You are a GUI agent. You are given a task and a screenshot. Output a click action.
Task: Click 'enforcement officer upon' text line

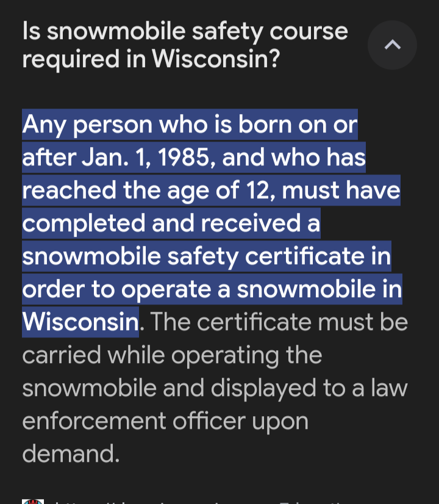click(165, 422)
